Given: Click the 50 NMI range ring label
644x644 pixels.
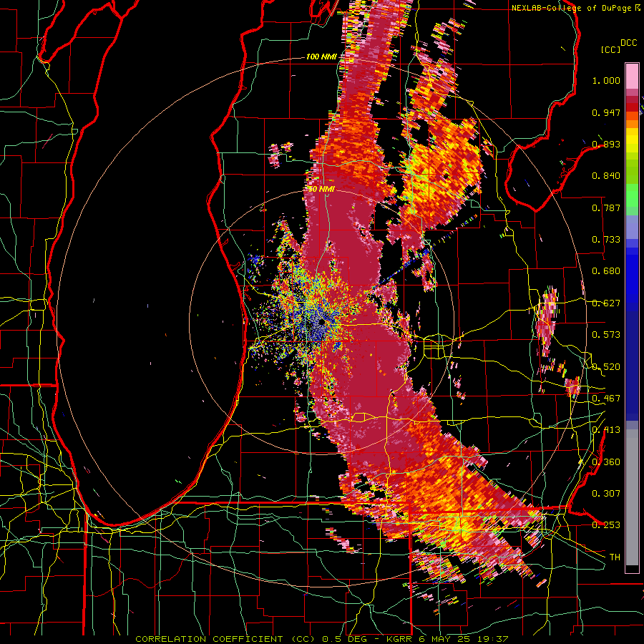Looking at the screenshot, I should [321, 190].
